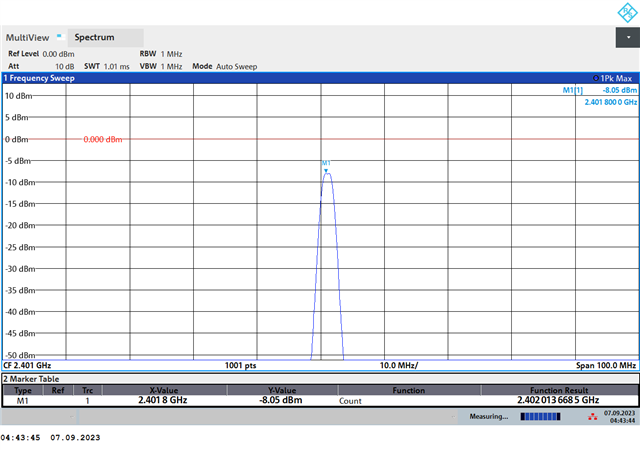640x450 pixels.
Task: Click the Y-Value column header
Action: [282, 390]
